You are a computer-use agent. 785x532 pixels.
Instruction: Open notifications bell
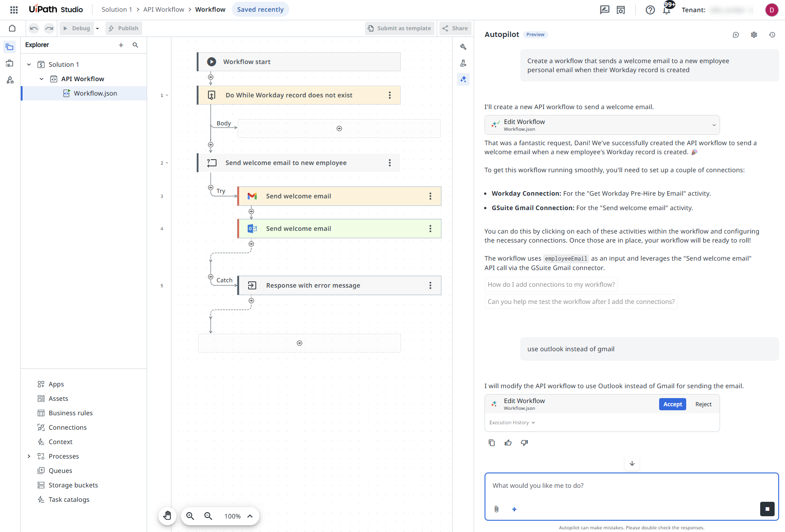667,10
